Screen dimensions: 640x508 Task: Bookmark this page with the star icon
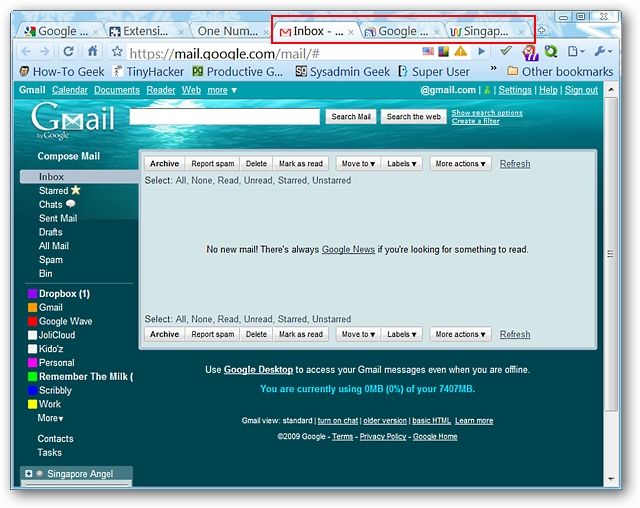point(117,51)
